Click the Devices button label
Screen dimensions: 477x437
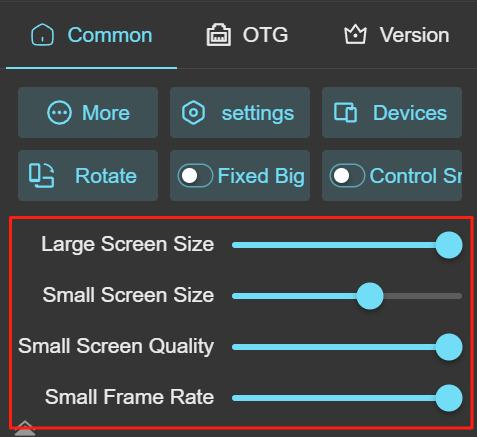[x=410, y=113]
